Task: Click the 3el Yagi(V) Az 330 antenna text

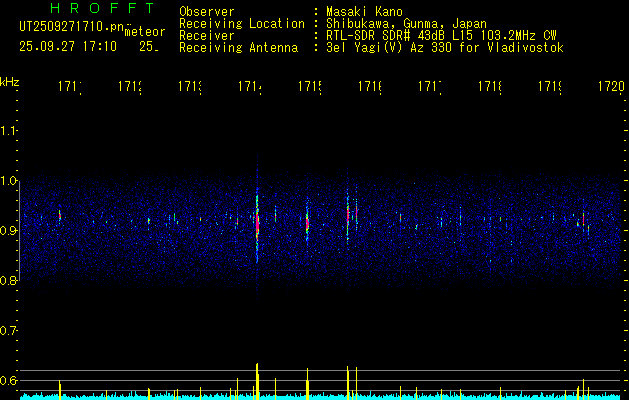Action: (x=445, y=48)
